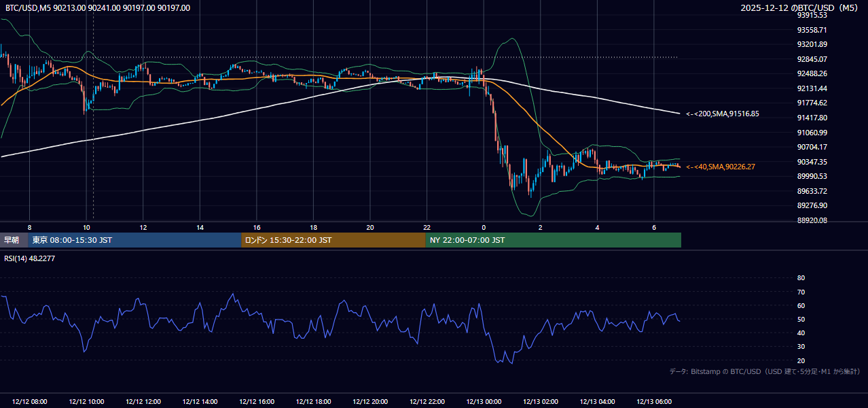Click the bottom time label 12/12 20:00
Image resolution: width=868 pixels, height=408 pixels.
[x=370, y=402]
